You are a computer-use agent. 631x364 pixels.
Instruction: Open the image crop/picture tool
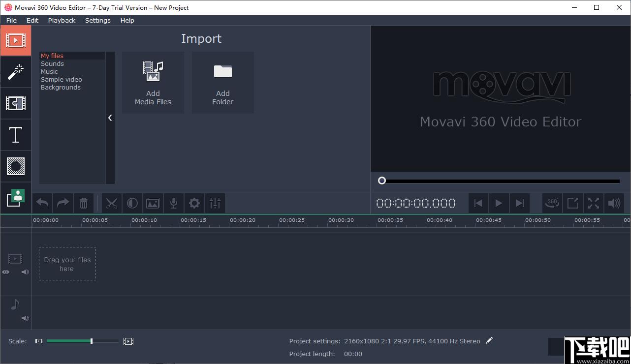pyautogui.click(x=153, y=203)
